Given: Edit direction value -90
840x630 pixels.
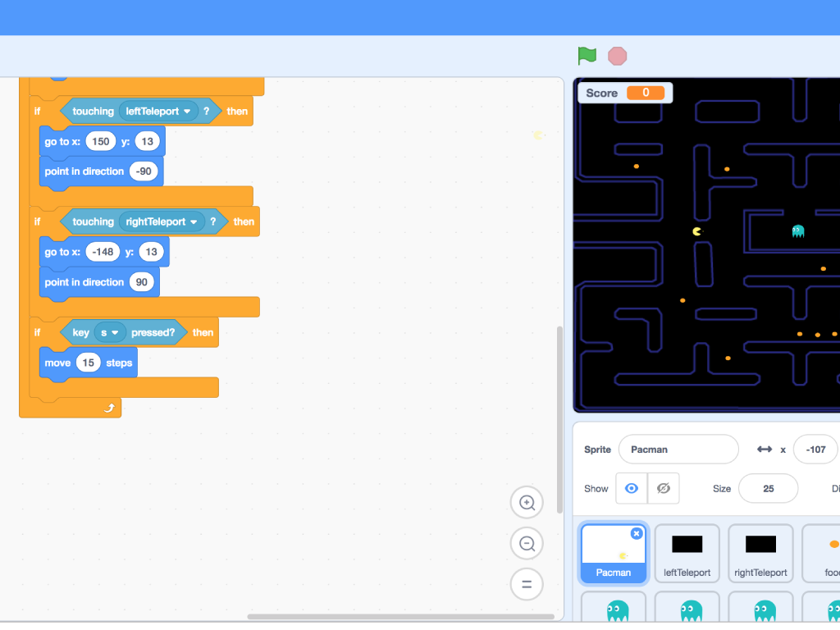Looking at the screenshot, I should click(144, 171).
